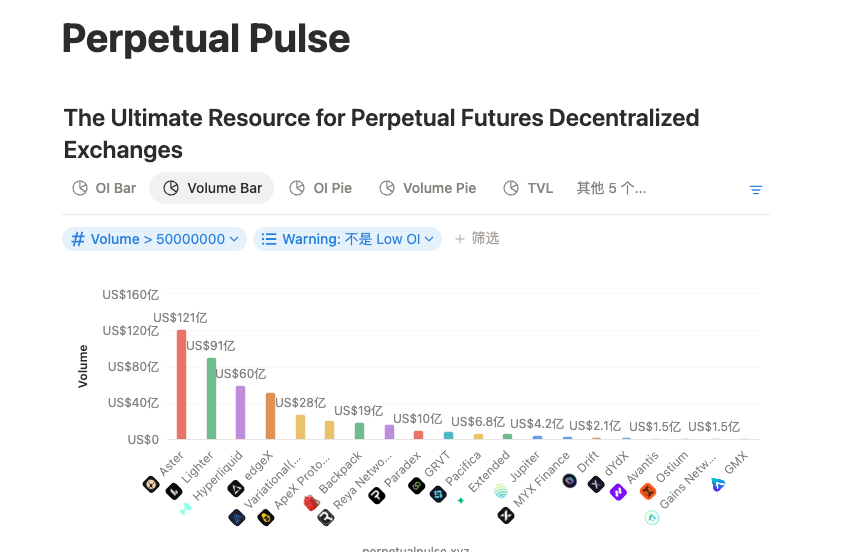Open the filter lines icon at right

tap(756, 189)
